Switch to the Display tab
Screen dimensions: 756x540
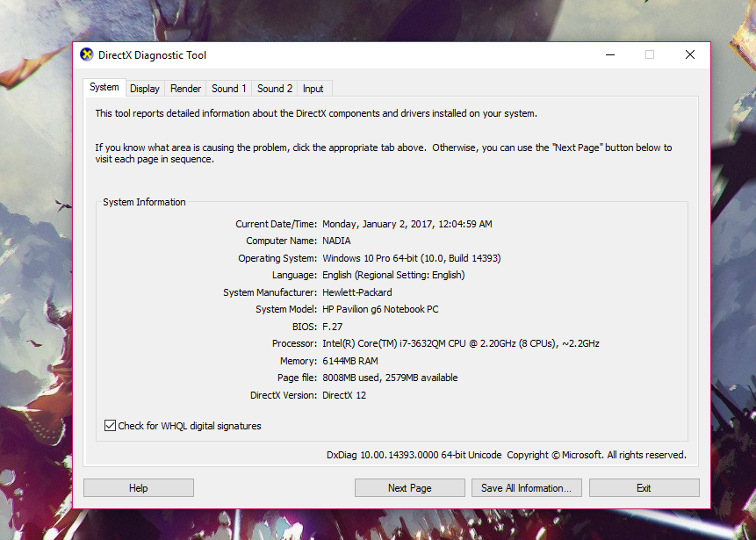tap(145, 89)
